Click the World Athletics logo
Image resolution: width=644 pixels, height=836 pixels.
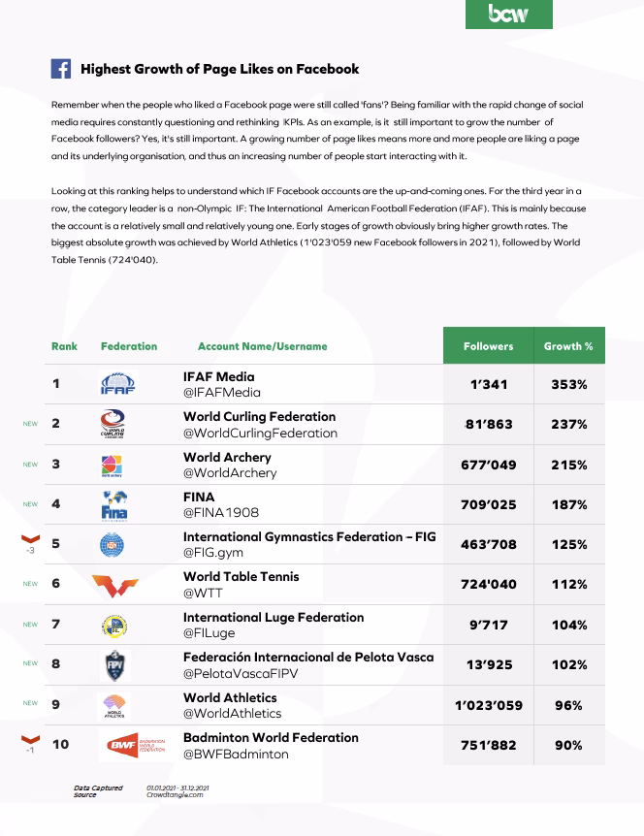pyautogui.click(x=113, y=706)
